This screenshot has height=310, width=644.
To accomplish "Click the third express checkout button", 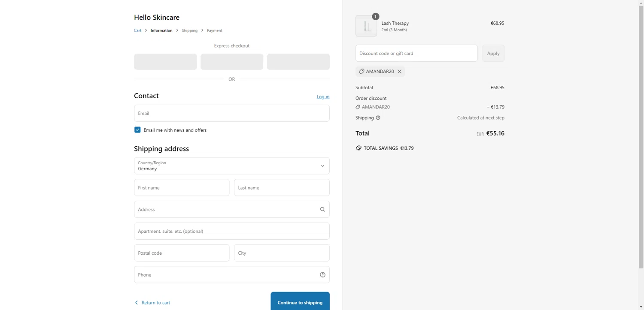I will (x=298, y=62).
